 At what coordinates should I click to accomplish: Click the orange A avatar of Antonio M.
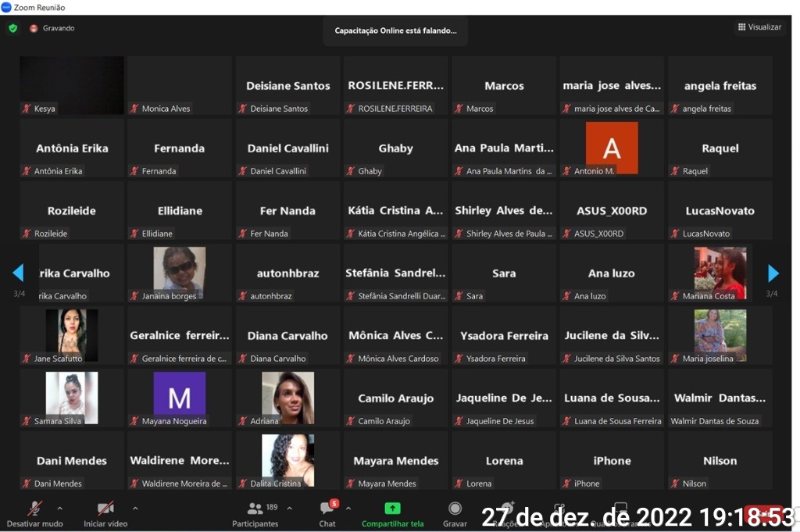612,146
